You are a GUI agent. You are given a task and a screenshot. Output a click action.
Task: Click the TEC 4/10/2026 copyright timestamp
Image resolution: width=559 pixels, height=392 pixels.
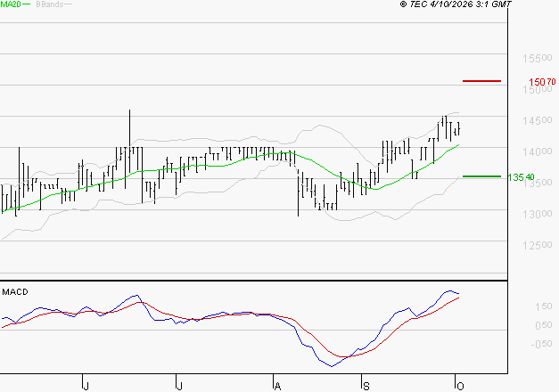[456, 4]
